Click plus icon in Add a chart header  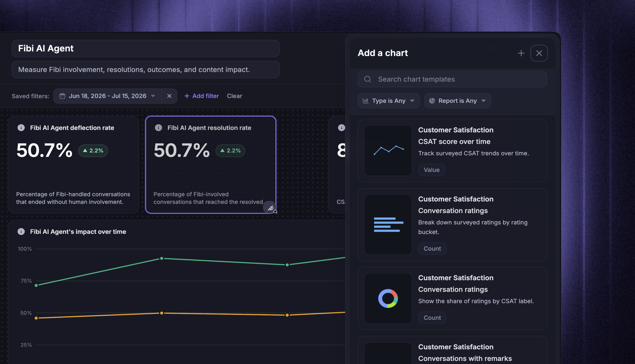tap(521, 53)
